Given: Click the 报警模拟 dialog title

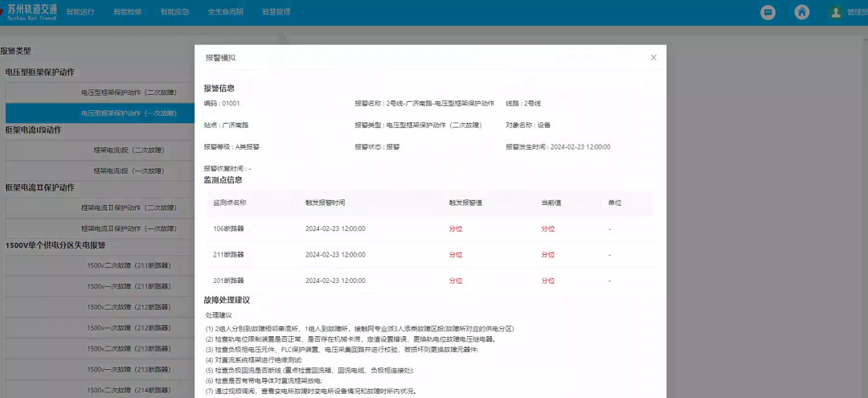Looking at the screenshot, I should point(221,58).
